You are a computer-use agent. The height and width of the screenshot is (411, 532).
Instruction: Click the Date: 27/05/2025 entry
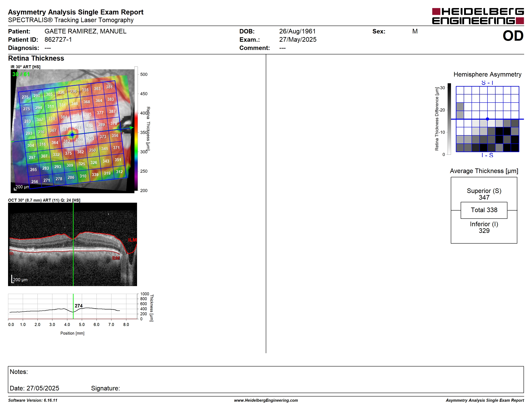tap(34, 388)
